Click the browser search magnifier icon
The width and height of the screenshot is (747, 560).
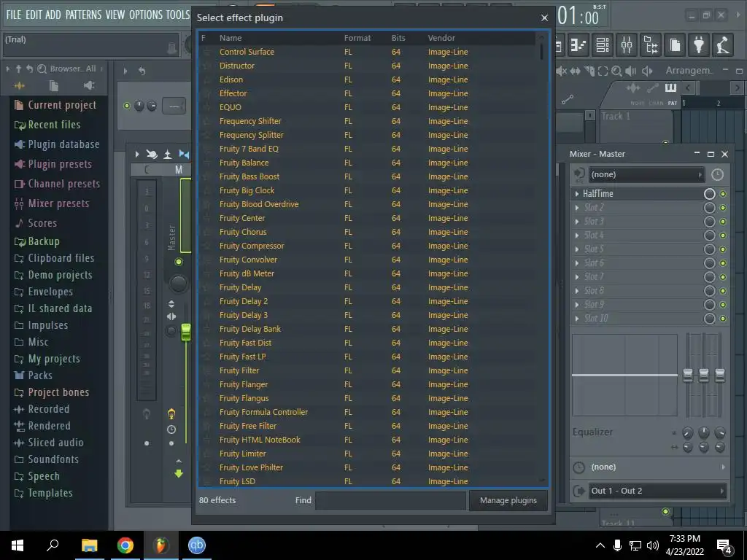42,69
